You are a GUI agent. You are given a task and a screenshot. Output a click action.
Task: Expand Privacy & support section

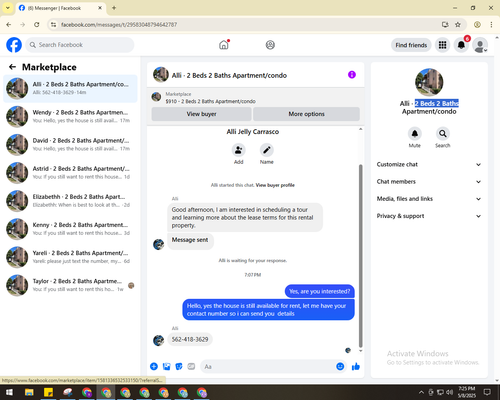pos(429,216)
